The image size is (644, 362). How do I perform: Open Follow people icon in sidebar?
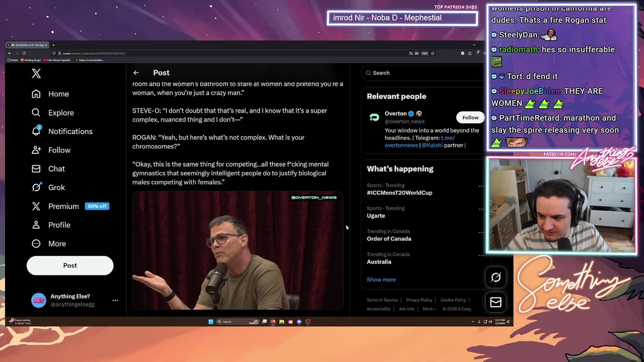click(x=36, y=150)
